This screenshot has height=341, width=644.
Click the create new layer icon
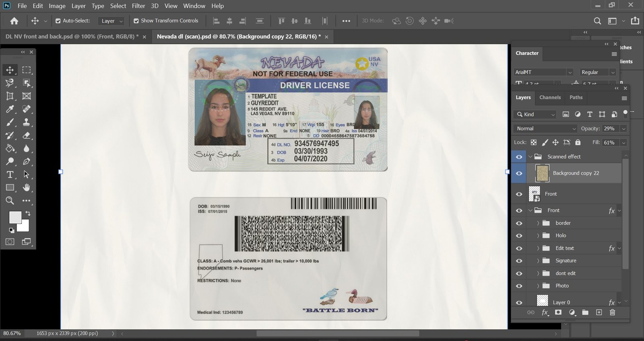599,312
